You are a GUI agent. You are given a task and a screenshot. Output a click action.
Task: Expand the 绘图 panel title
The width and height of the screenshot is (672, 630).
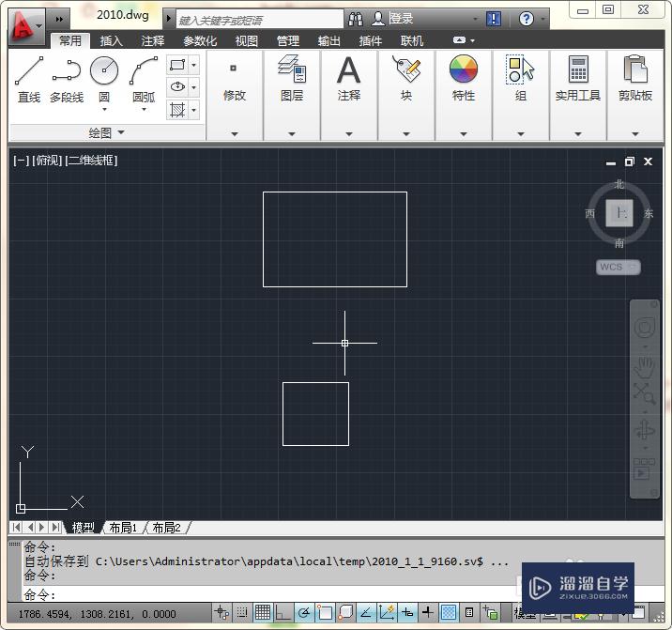coord(107,132)
